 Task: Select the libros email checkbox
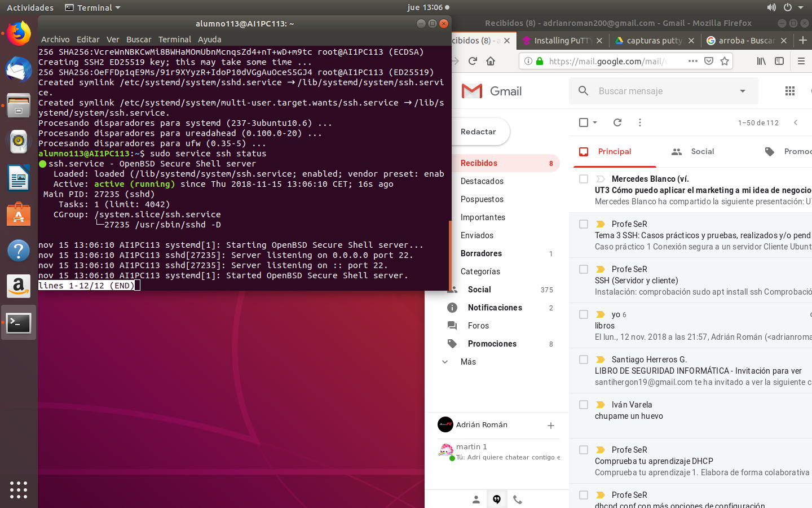coord(584,314)
